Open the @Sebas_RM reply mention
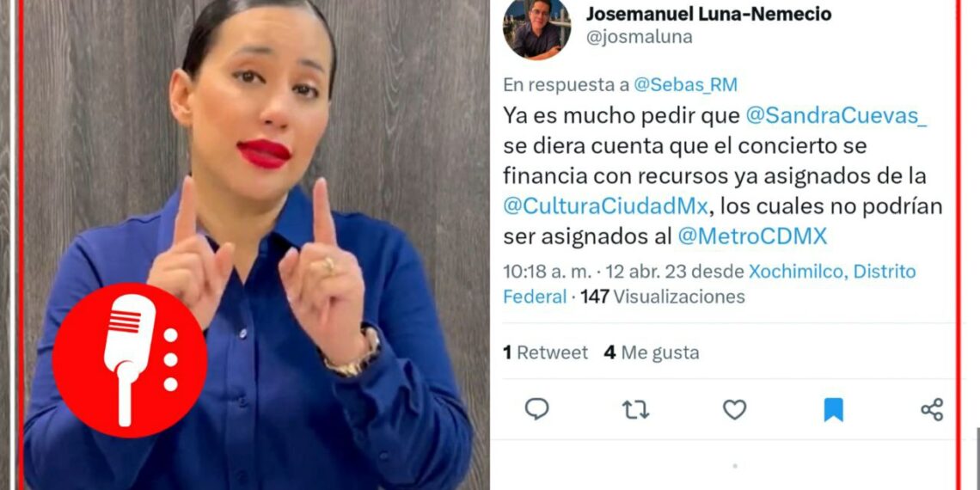The image size is (980, 490). (x=686, y=85)
